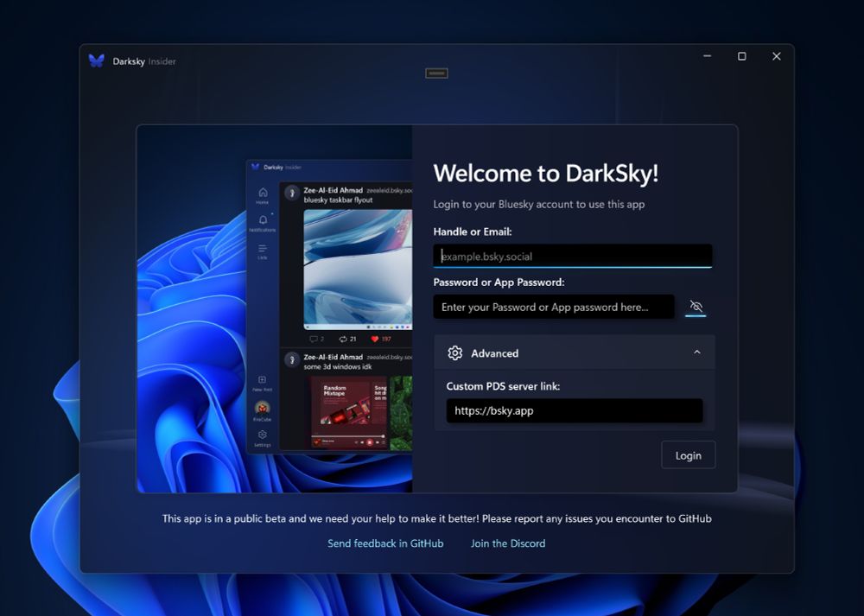Close the Darksky window
Viewport: 864px width, 616px height.
(x=777, y=56)
